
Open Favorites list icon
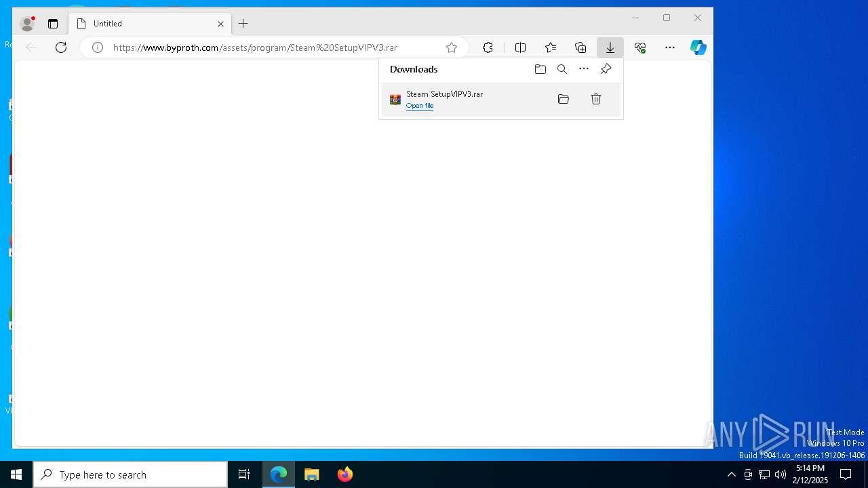[x=551, y=47]
